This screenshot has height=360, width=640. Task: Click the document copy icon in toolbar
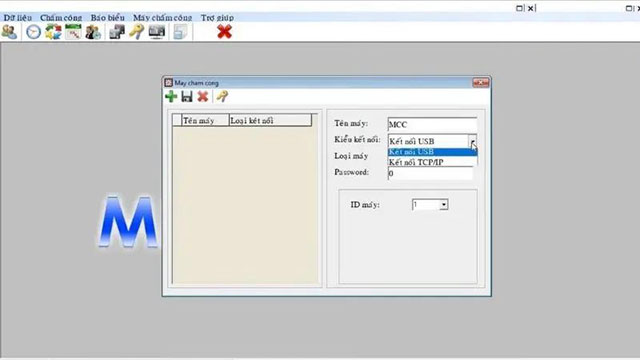[180, 32]
